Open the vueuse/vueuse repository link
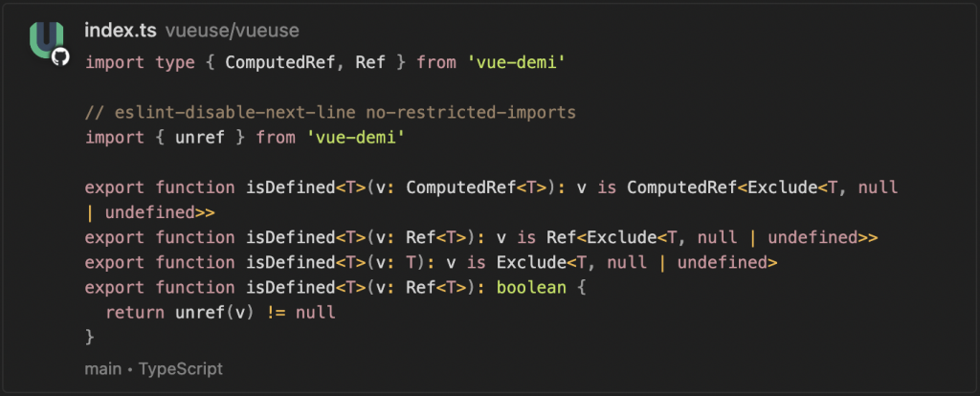The height and width of the screenshot is (396, 980). [232, 31]
